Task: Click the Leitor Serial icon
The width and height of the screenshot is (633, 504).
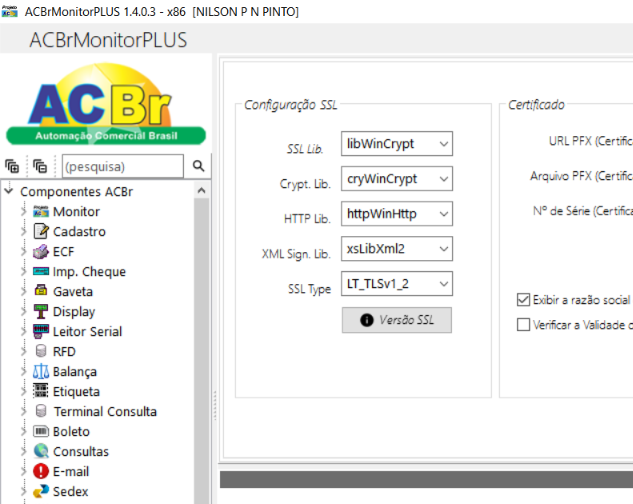Action: (41, 331)
